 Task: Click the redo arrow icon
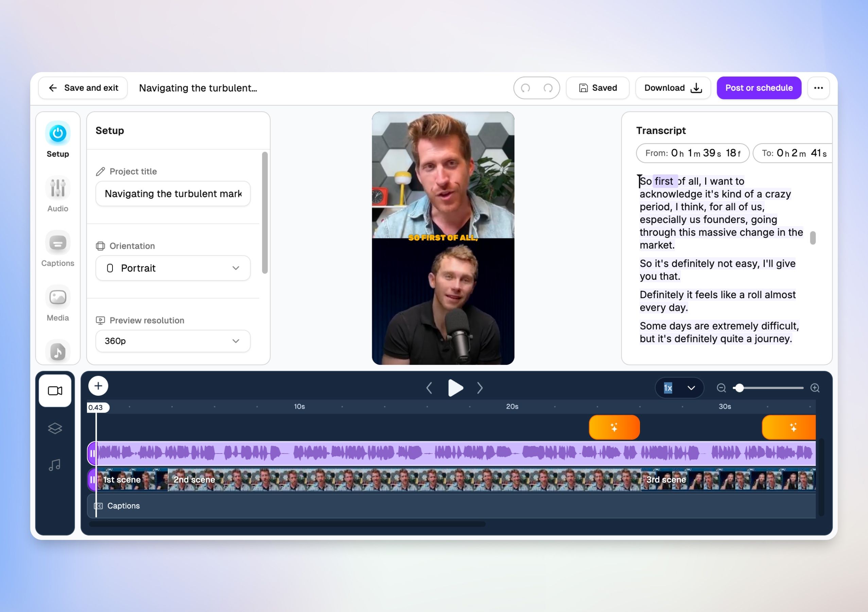tap(548, 88)
